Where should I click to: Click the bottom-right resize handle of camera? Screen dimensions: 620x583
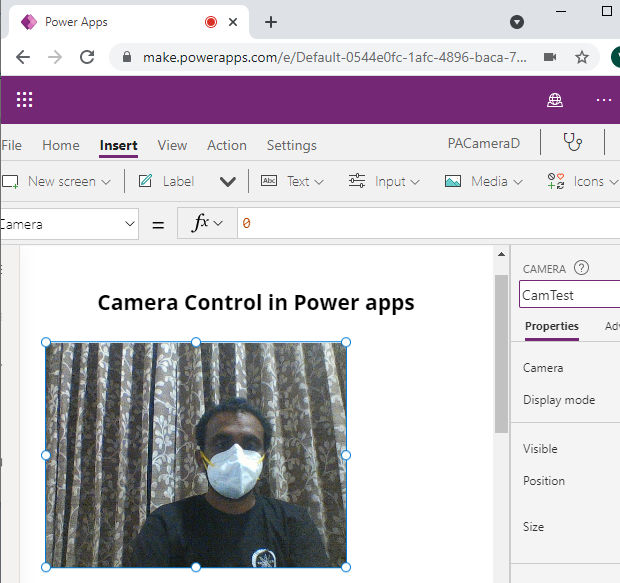346,567
